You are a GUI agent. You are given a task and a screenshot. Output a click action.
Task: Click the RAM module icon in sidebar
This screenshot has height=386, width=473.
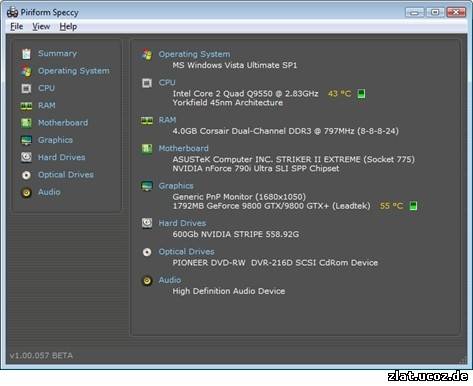tap(26, 106)
